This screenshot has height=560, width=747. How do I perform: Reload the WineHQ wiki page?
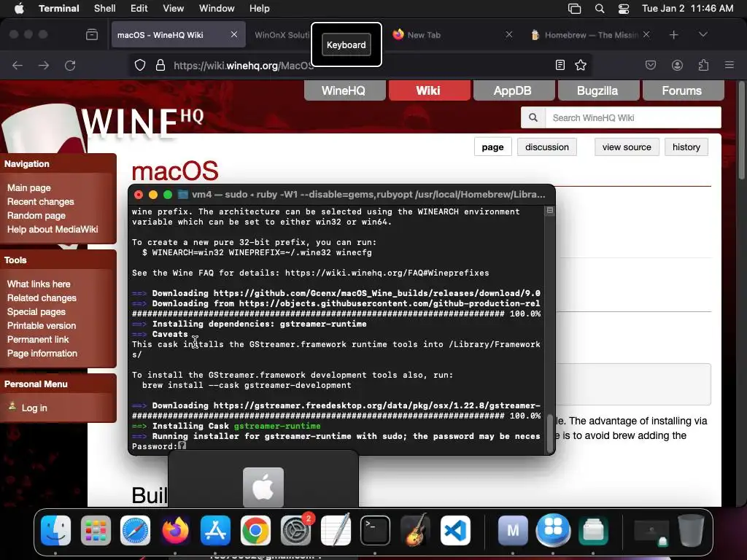coord(70,65)
